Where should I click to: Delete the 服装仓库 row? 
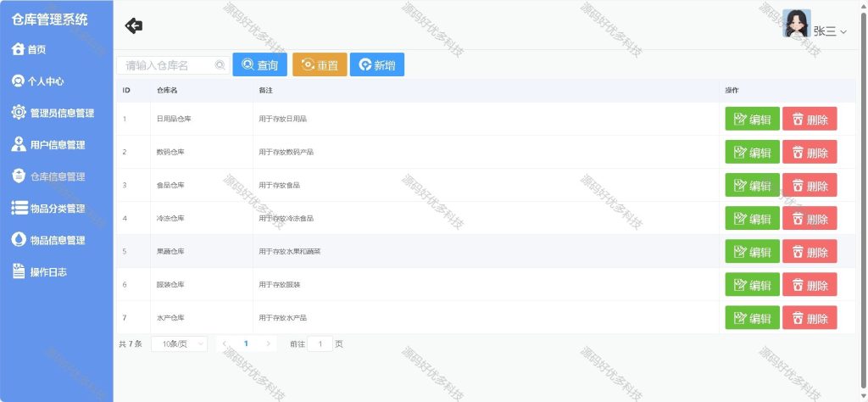[x=810, y=285]
